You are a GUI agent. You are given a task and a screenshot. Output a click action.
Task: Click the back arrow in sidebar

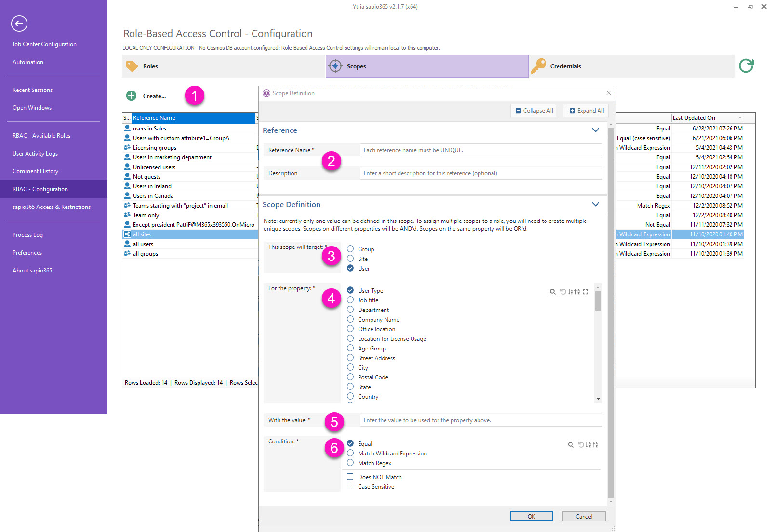tap(19, 24)
